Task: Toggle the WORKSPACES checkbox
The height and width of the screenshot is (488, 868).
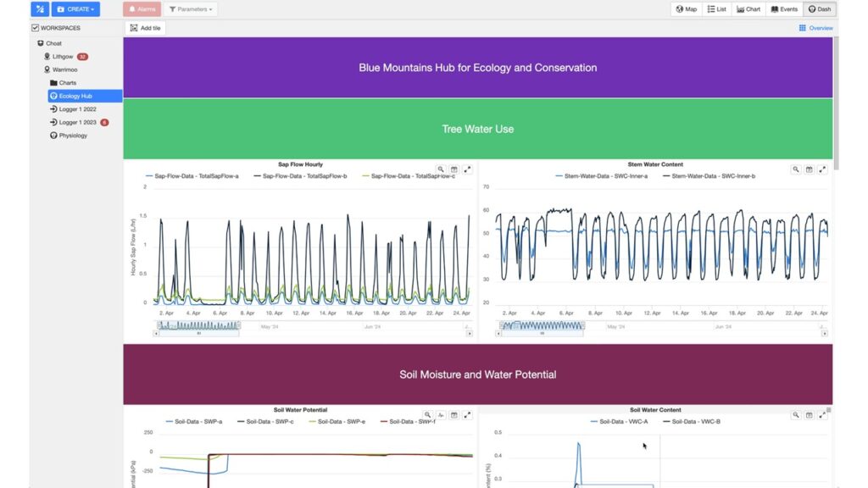Action: pos(35,28)
